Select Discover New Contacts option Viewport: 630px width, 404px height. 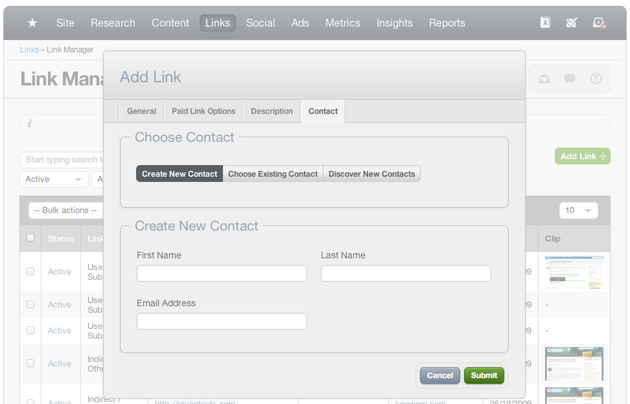pyautogui.click(x=372, y=174)
